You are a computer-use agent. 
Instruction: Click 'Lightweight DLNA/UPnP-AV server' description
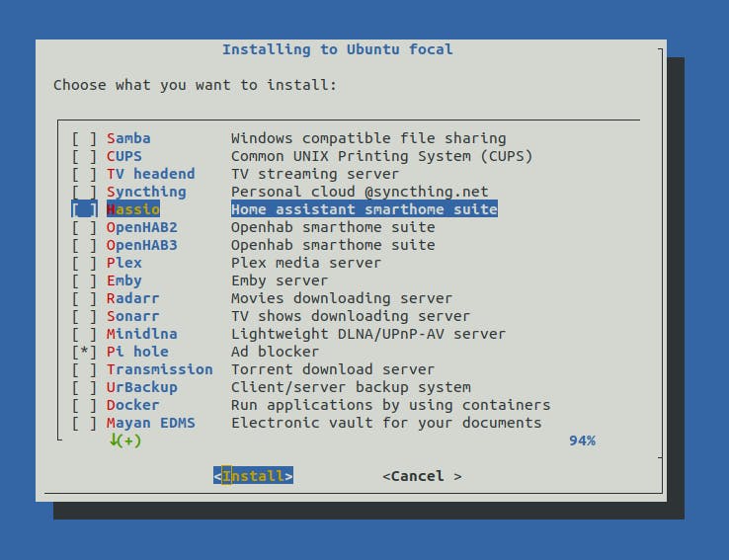(x=368, y=334)
